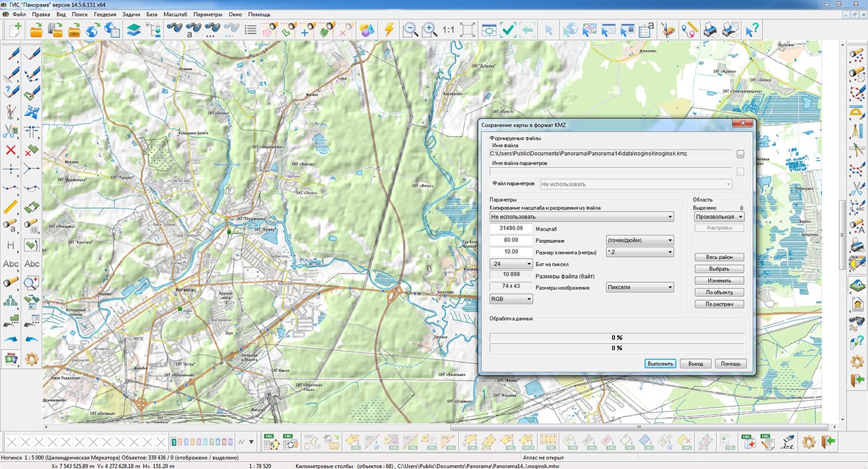The height and width of the screenshot is (469, 868).
Task: Open the paint palette and brushes icon
Action: pyautogui.click(x=668, y=29)
